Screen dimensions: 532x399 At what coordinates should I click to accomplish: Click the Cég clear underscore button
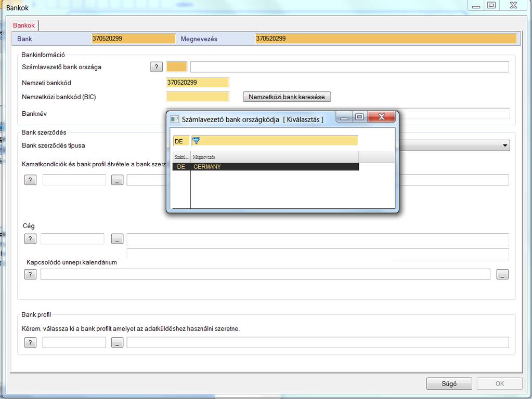tap(118, 239)
